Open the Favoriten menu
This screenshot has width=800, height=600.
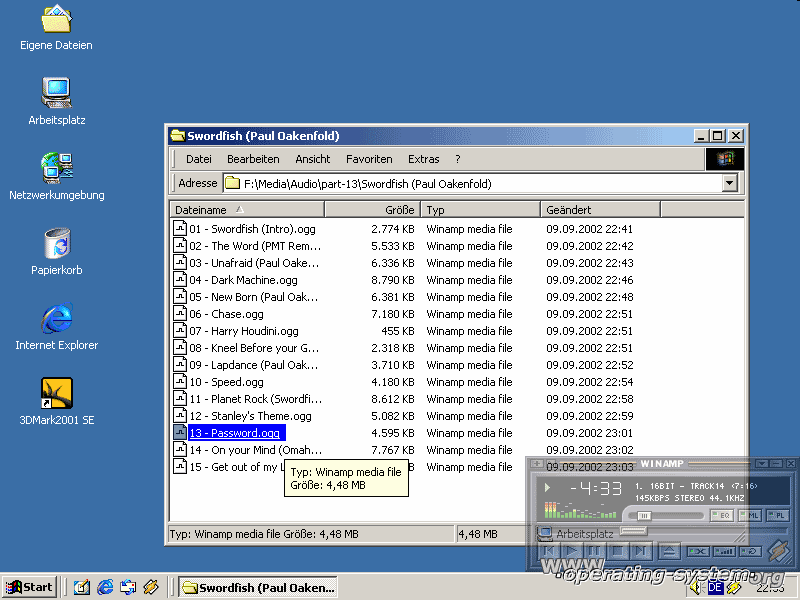pos(369,159)
